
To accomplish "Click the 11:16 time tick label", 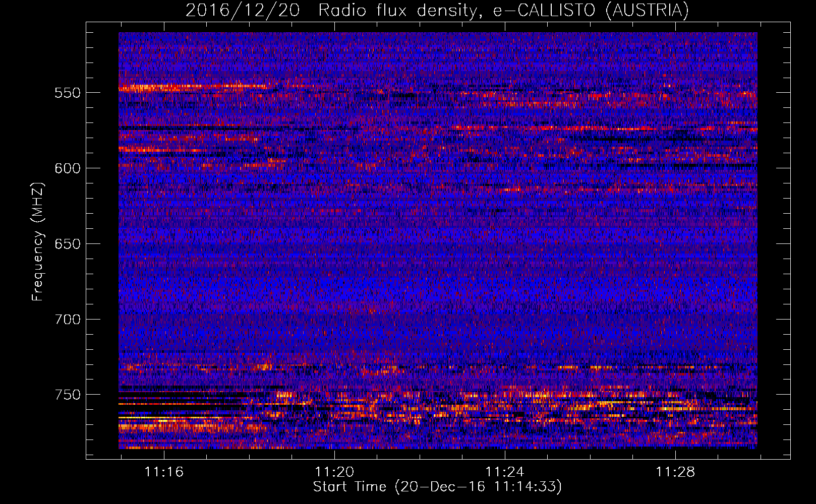I will click(164, 472).
